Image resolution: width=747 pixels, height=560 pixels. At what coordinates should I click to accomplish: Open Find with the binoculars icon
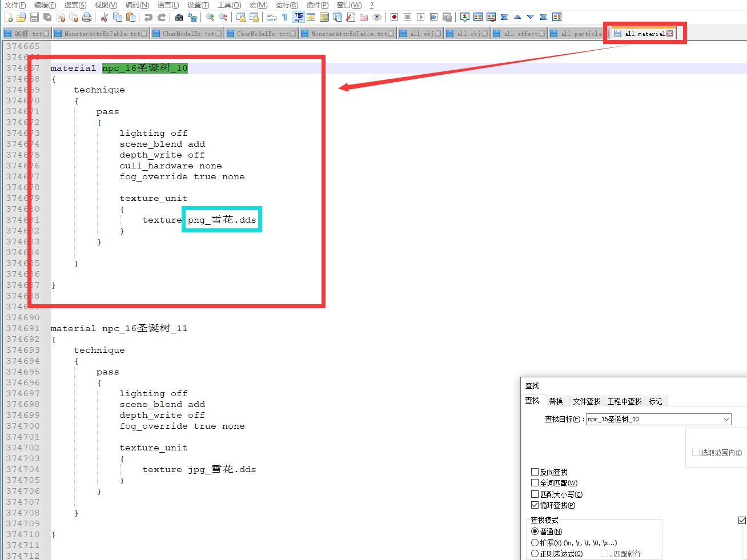179,17
